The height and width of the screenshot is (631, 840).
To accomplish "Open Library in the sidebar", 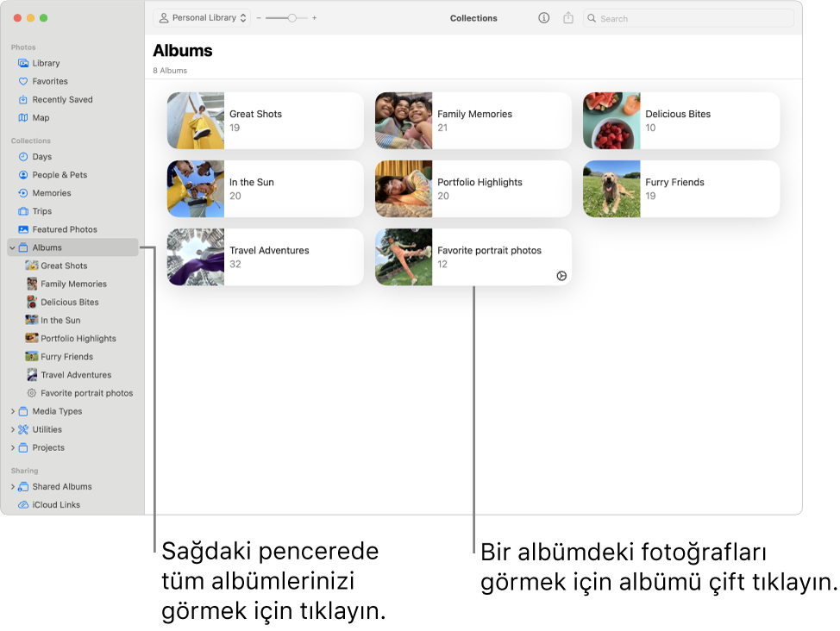I will pos(46,63).
